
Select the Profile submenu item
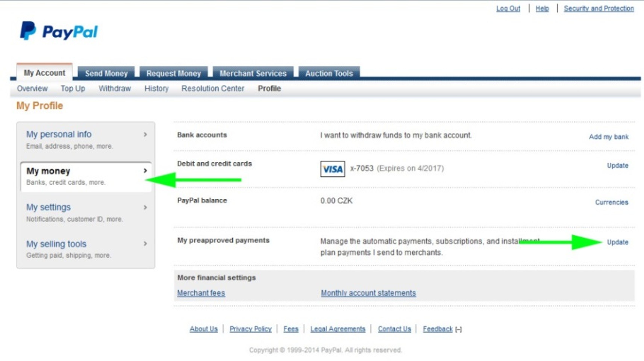pos(269,89)
